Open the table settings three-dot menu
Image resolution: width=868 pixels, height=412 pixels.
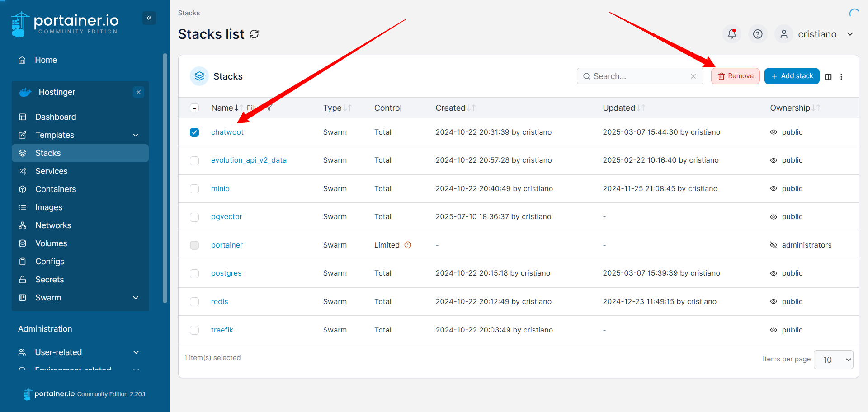coord(841,77)
